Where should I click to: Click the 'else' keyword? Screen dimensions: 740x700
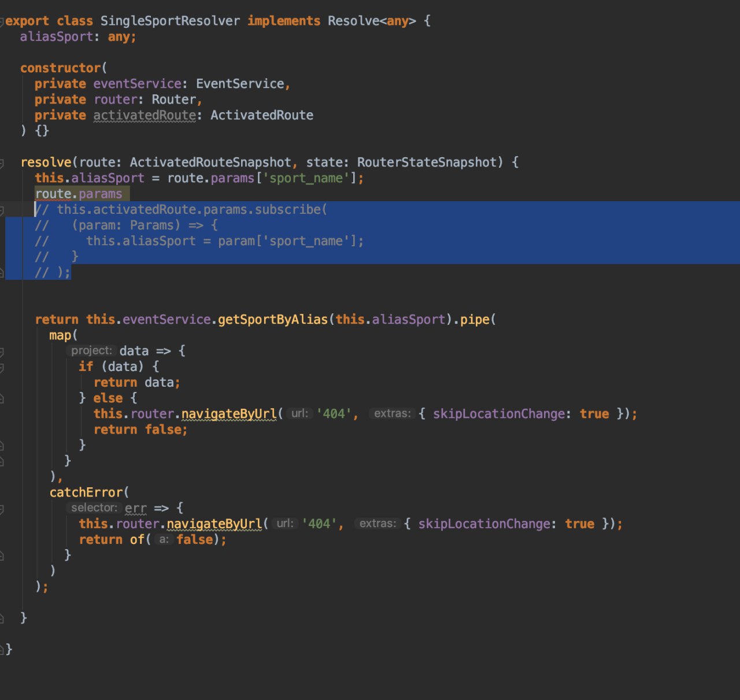[x=108, y=398]
